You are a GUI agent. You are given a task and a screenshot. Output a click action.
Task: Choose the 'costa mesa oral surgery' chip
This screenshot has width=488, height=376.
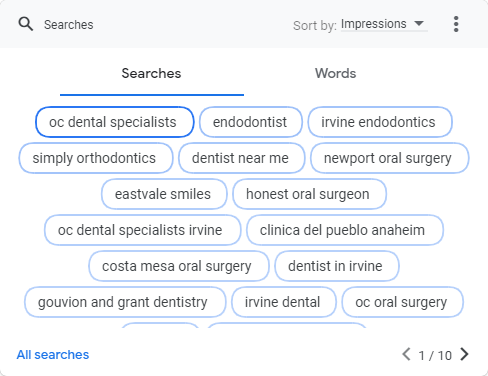click(179, 266)
